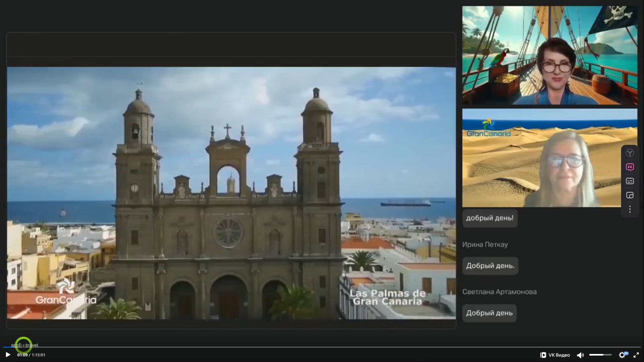Toggle the pink video translation icon

[630, 167]
